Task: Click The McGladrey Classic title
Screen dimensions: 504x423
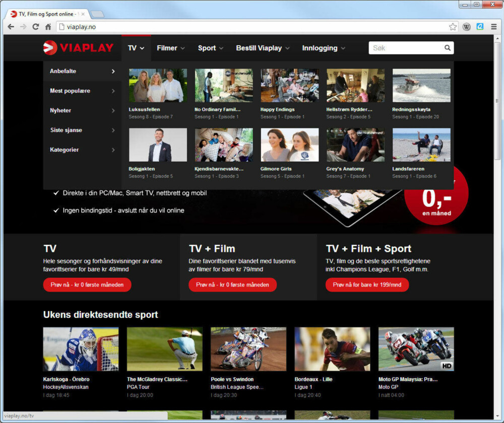Action: (157, 379)
